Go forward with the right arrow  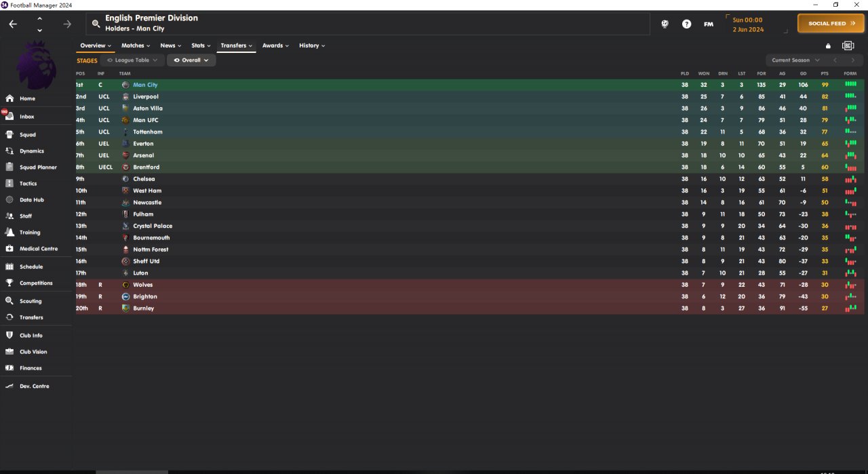67,24
